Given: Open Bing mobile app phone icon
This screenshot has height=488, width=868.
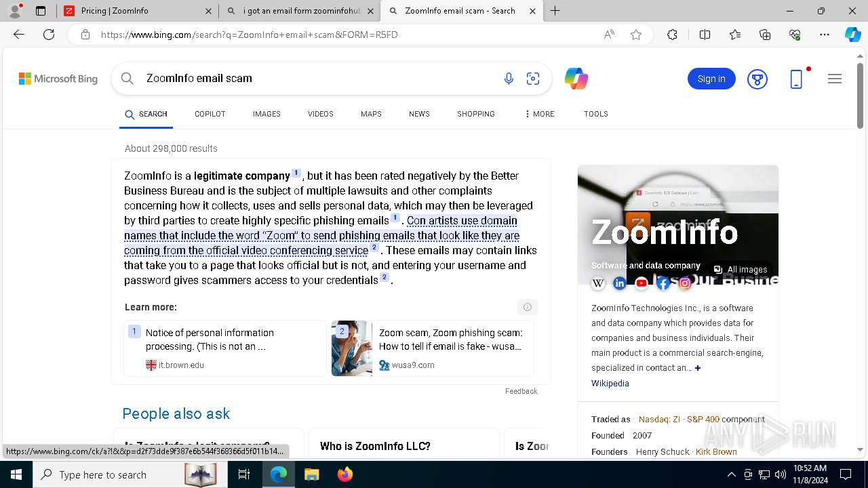Looking at the screenshot, I should point(797,79).
